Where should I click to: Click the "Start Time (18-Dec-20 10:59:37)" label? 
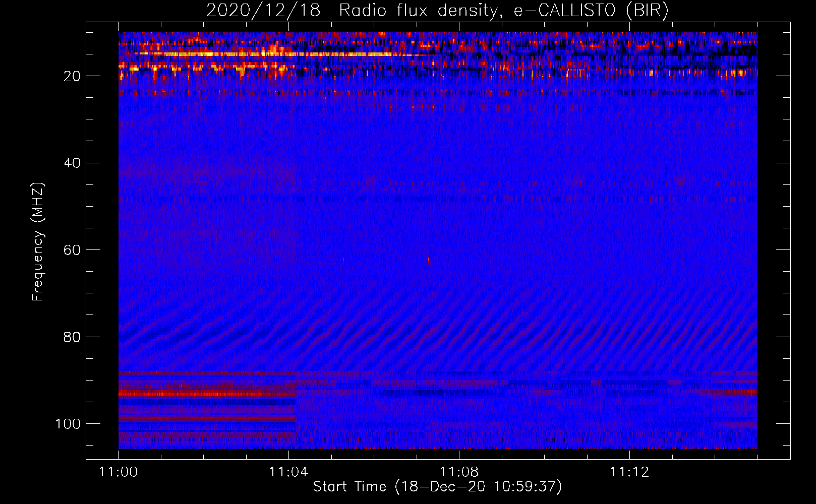[437, 487]
